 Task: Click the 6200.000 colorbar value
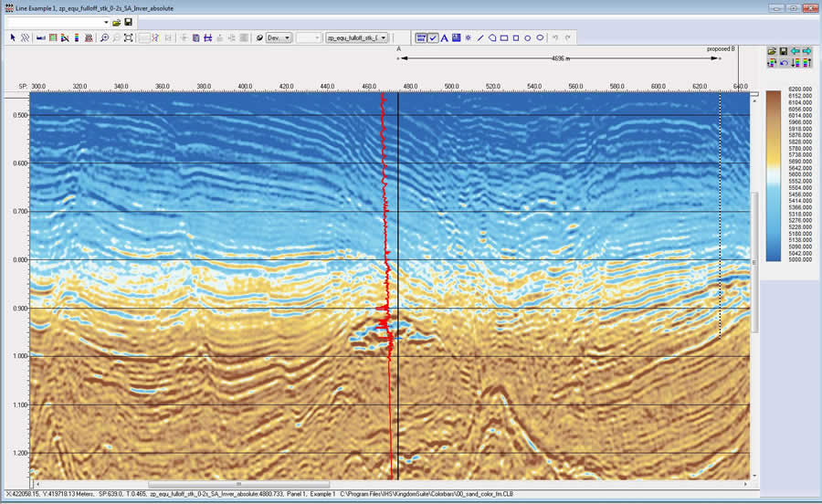(800, 89)
